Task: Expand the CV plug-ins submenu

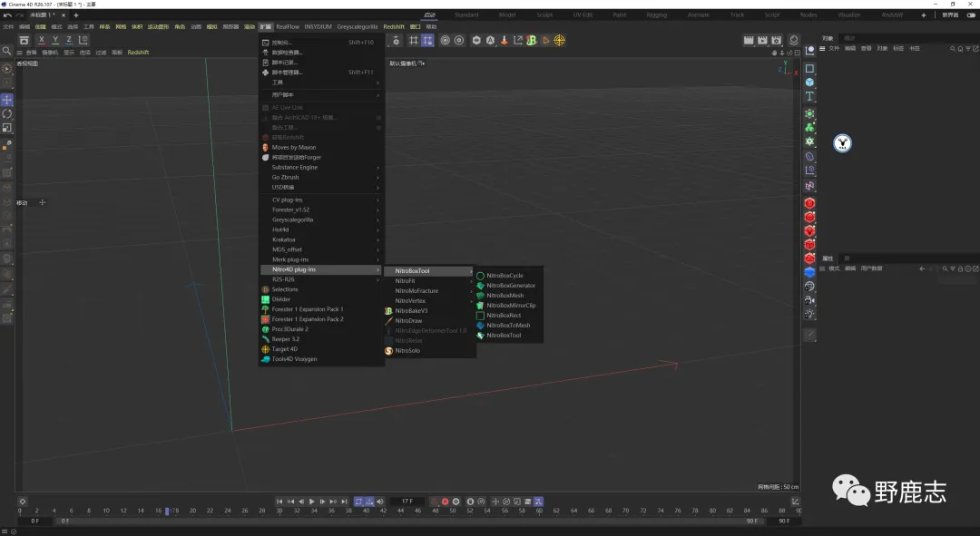Action: (x=321, y=200)
